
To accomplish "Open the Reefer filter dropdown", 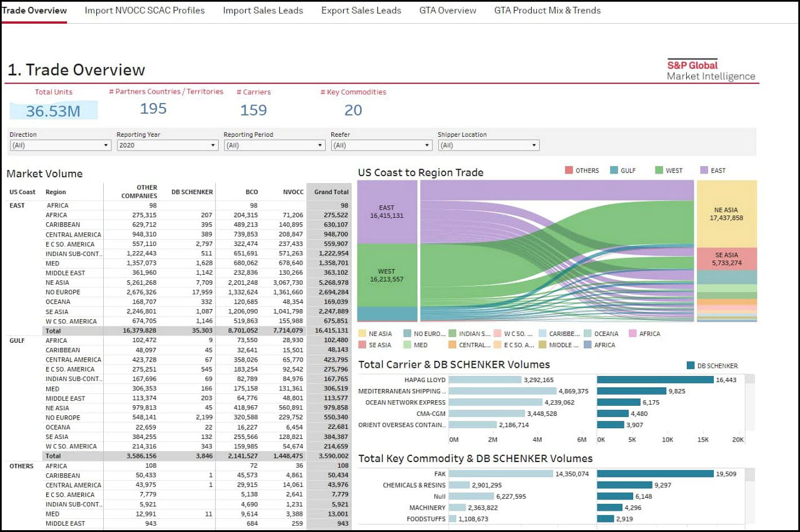I will point(381,145).
